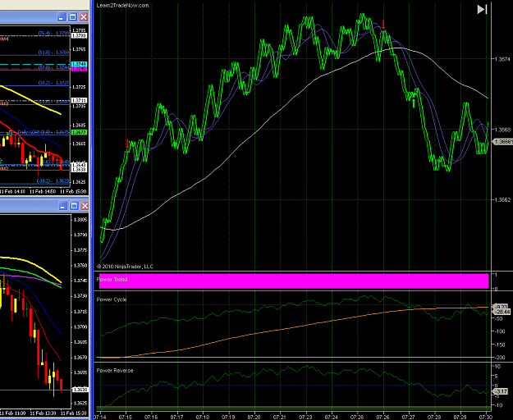This screenshot has width=513, height=420.
Task: Select the green buy arrow near 07:27
Action: [414, 103]
